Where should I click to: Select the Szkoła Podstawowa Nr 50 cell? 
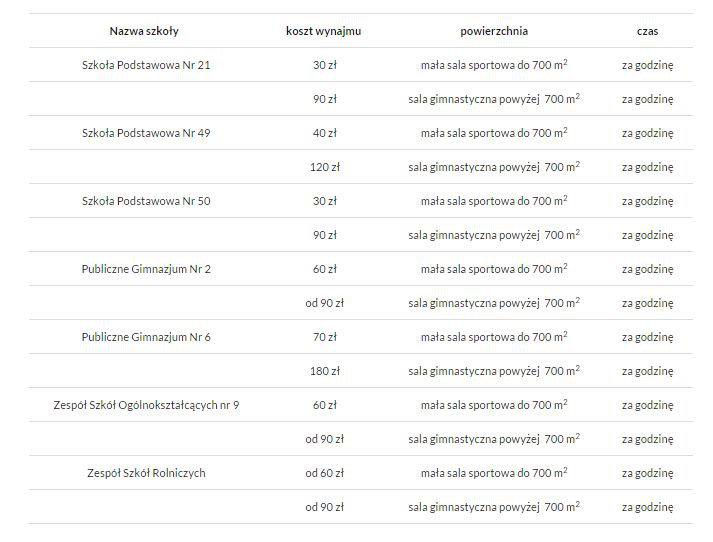(x=146, y=201)
